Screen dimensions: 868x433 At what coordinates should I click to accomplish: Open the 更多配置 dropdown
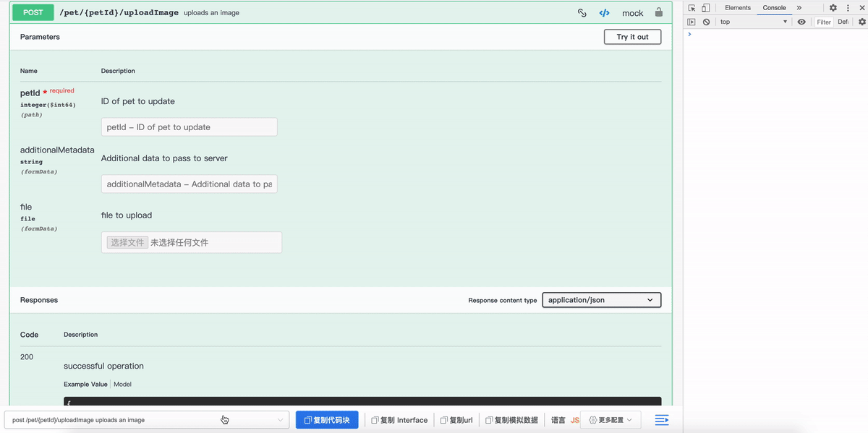[x=611, y=420]
